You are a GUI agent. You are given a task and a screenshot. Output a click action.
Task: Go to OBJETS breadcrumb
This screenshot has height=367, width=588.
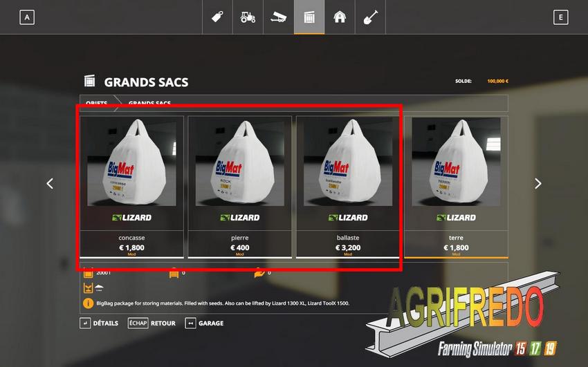[x=96, y=103]
